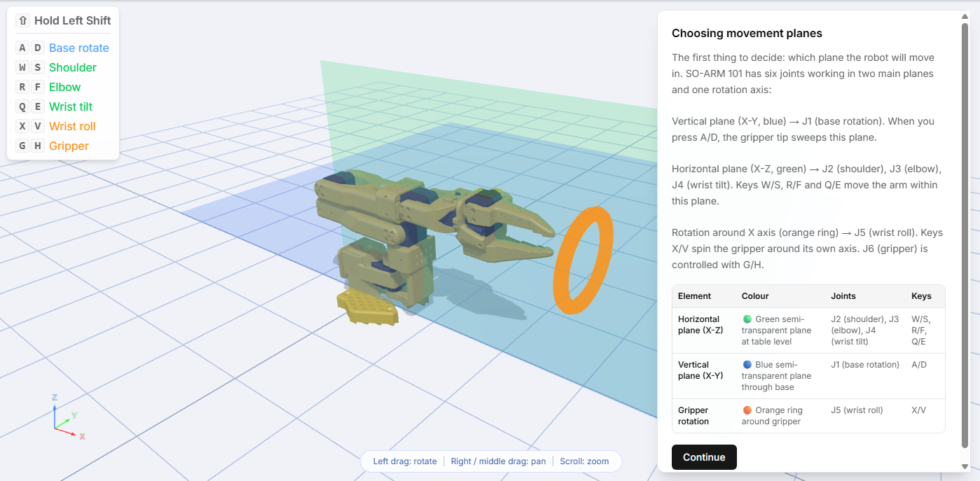
Task: Click the scrollbar up arrow
Action: (965, 16)
